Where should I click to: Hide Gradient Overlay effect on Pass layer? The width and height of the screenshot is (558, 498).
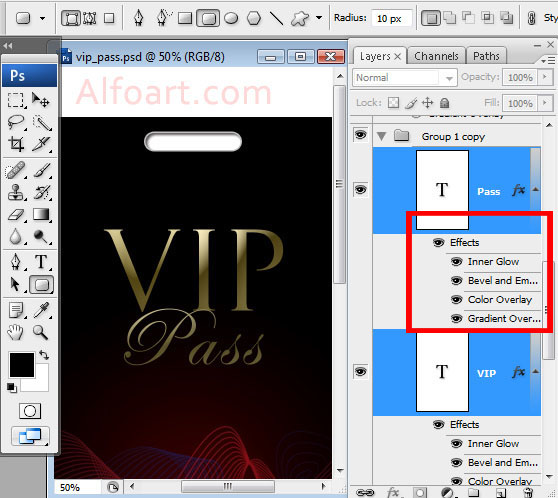(457, 318)
